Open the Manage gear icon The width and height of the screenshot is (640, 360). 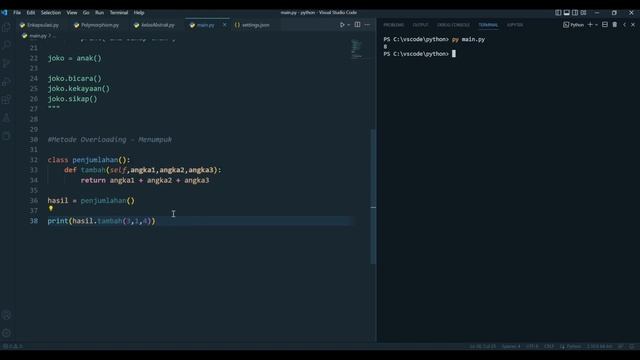click(6, 333)
